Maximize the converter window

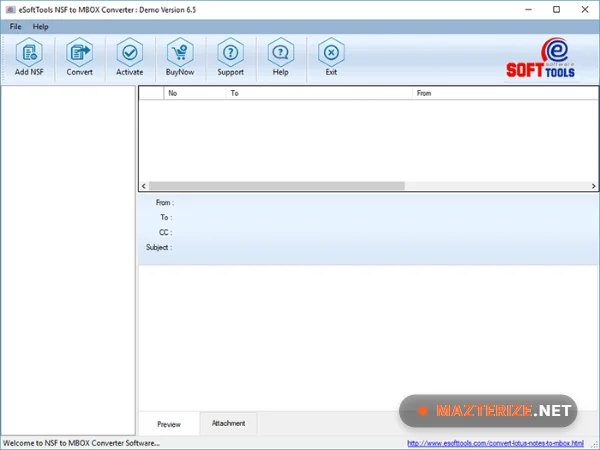pos(556,10)
